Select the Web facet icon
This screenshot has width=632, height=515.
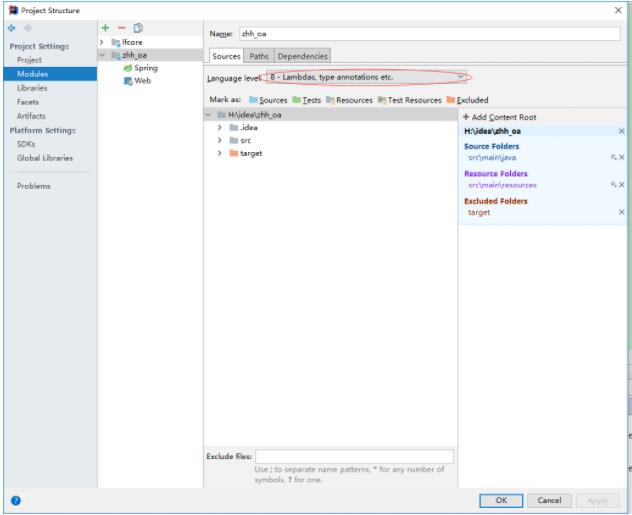(128, 81)
